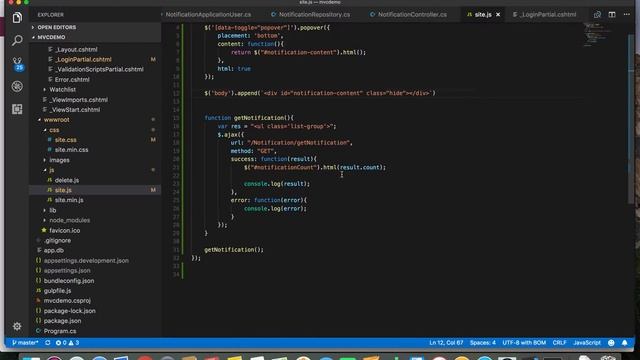Open _ValidationScriptsPartial.cshtml file
Viewport: 640px width, 360px height.
(99, 69)
